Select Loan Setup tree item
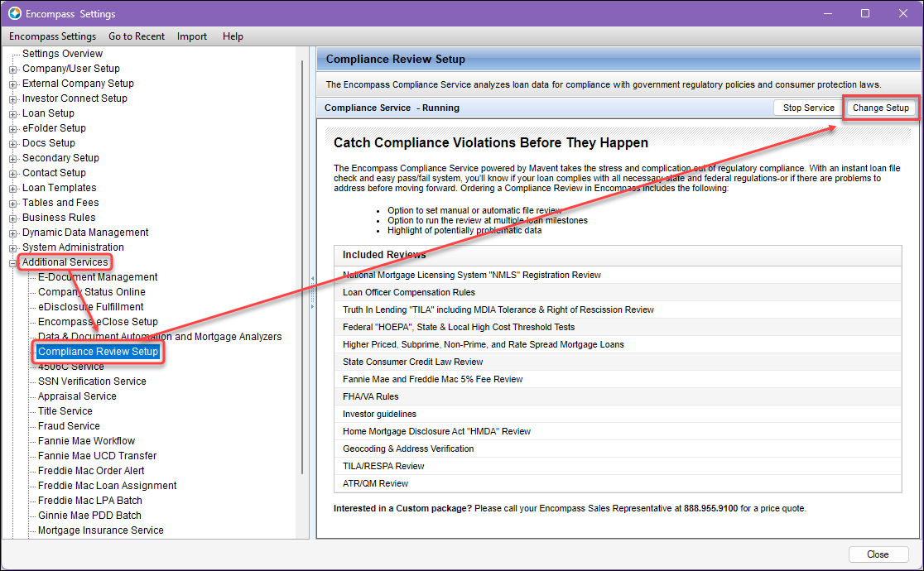 [48, 113]
